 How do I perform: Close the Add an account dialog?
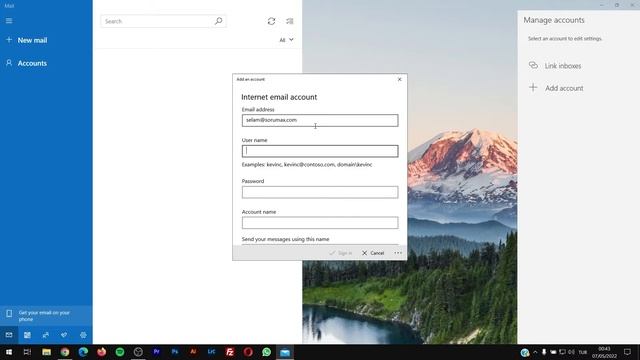coord(400,79)
